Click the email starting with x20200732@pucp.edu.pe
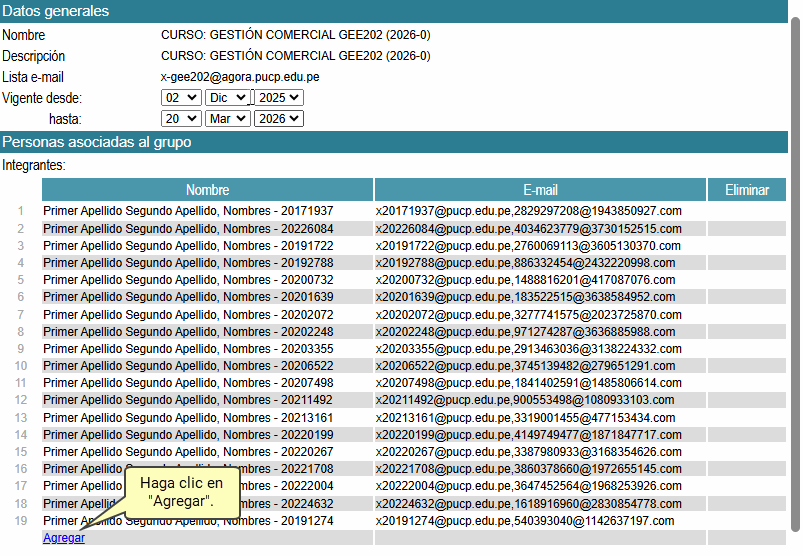 [525, 280]
